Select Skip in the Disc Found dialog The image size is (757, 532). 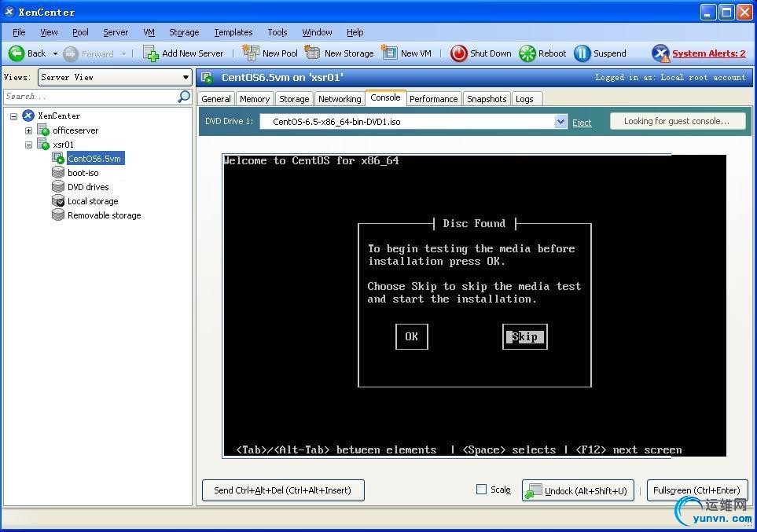(x=525, y=336)
